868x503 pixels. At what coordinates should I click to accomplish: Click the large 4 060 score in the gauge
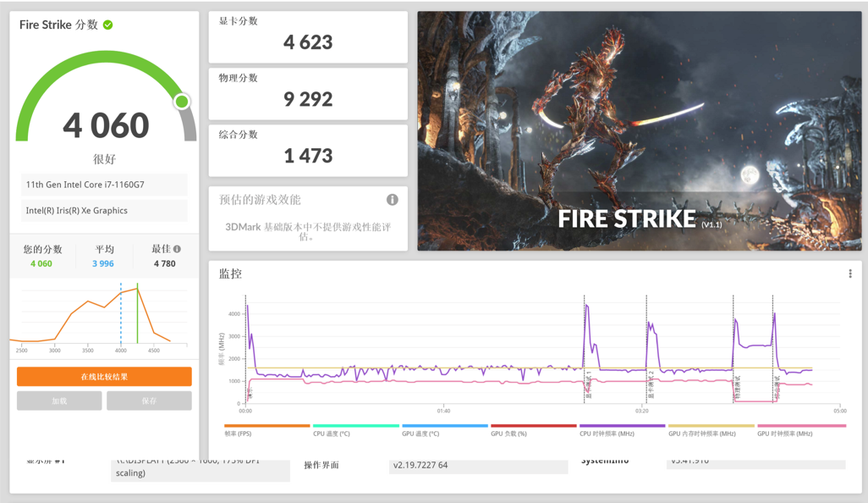106,125
